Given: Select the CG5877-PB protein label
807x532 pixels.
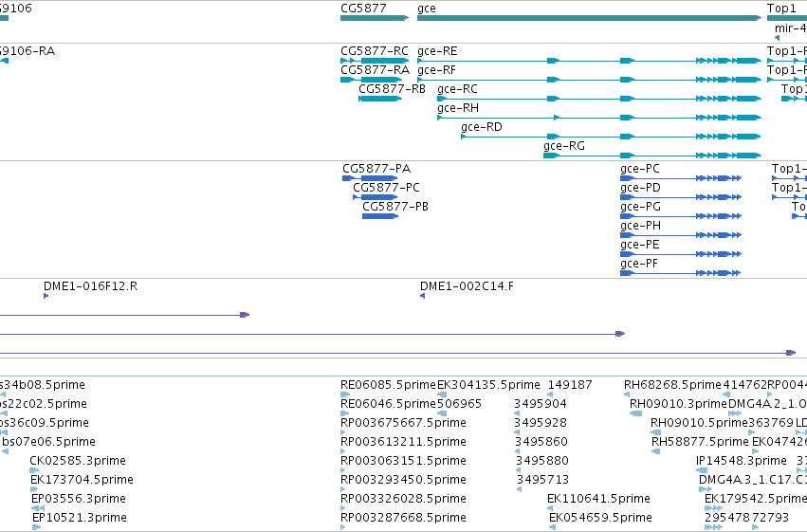Looking at the screenshot, I should point(395,207).
